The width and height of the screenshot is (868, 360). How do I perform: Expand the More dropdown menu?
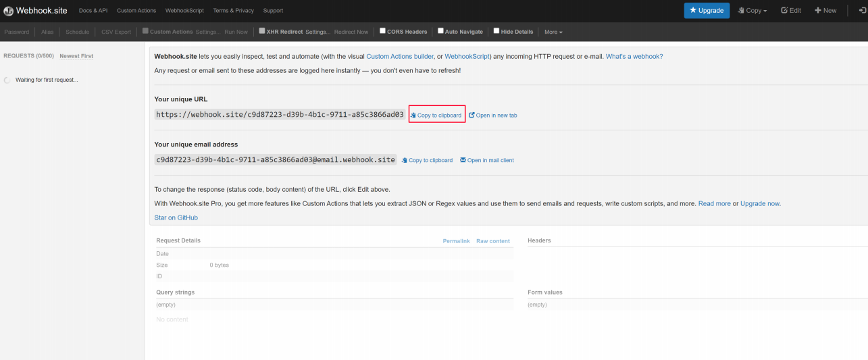pos(553,32)
